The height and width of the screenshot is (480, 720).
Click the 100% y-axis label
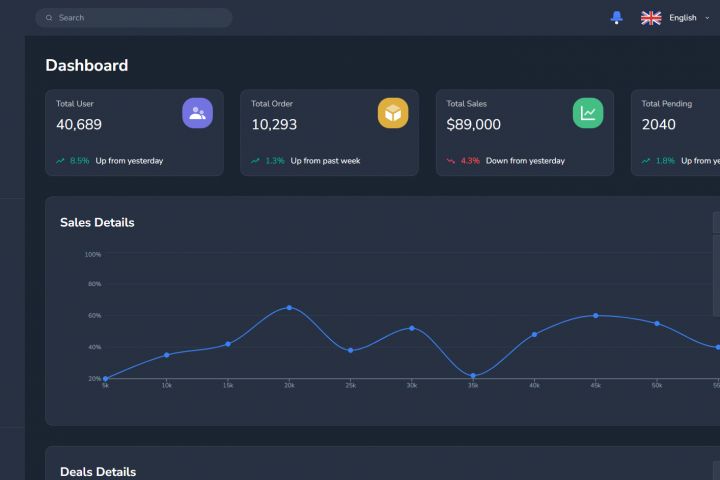click(93, 254)
